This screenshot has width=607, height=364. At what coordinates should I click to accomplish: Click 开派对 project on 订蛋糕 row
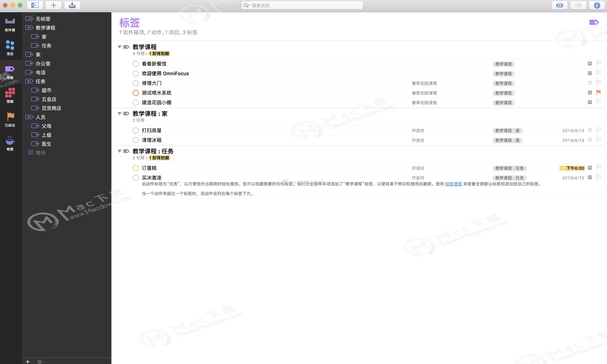pyautogui.click(x=418, y=168)
